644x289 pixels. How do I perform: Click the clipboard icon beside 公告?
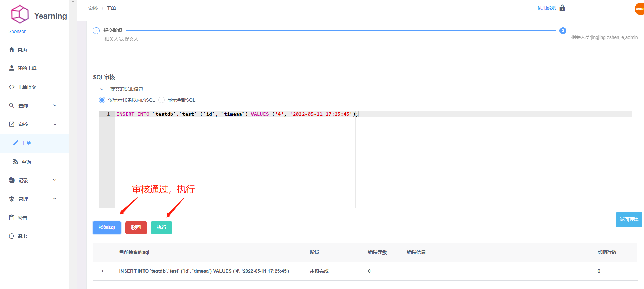(12, 218)
